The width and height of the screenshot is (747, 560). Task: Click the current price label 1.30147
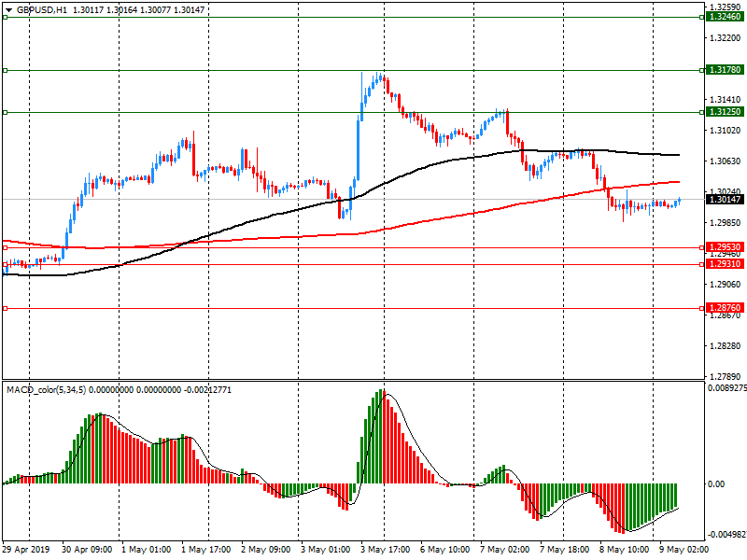point(724,200)
